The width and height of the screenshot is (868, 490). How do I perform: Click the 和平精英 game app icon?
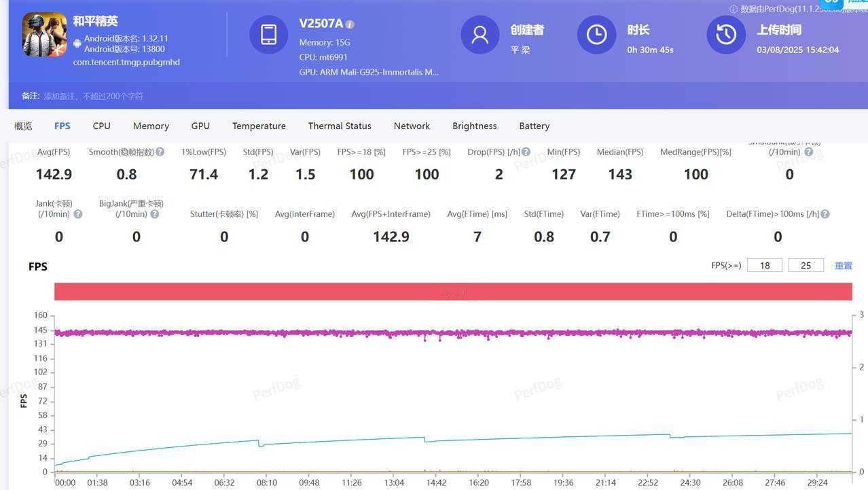44,35
